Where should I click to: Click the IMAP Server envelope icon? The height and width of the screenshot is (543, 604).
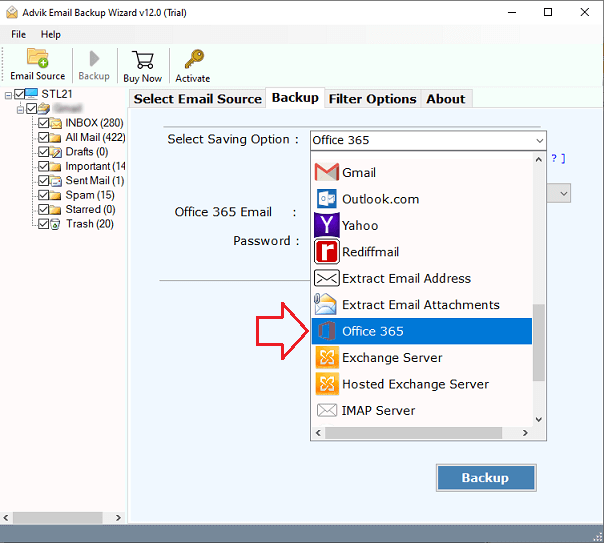click(x=327, y=410)
